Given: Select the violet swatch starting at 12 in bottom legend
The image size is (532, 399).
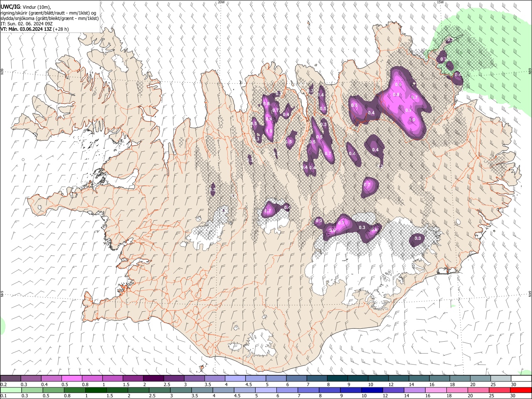Looking at the screenshot, I should [x=393, y=390].
